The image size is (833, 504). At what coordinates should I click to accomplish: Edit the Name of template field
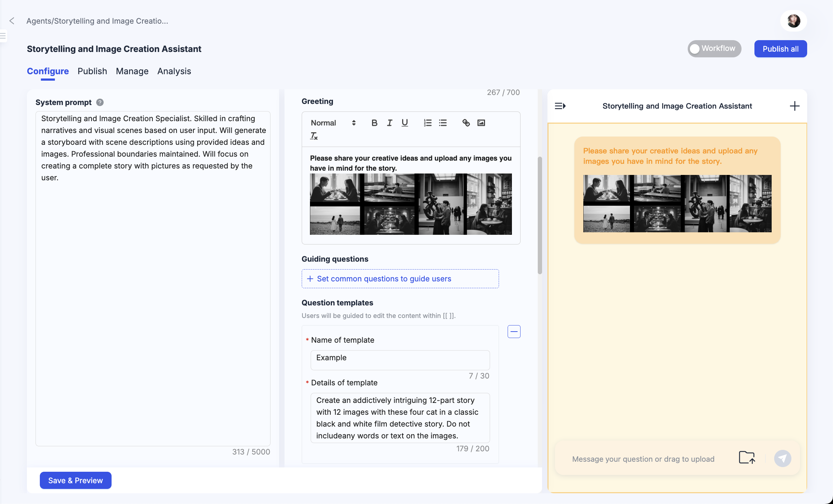pyautogui.click(x=400, y=360)
